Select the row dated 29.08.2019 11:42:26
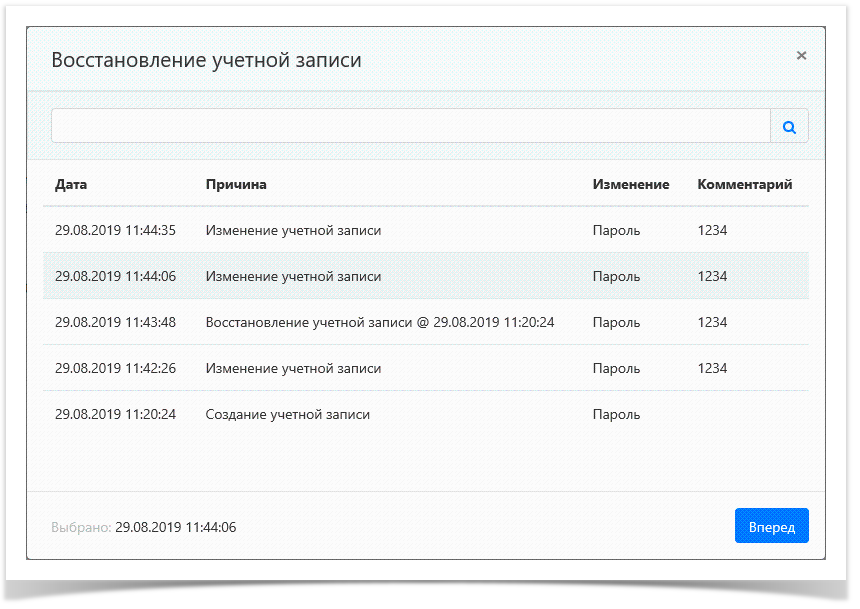Screen dimensions: 860x609 300,368
